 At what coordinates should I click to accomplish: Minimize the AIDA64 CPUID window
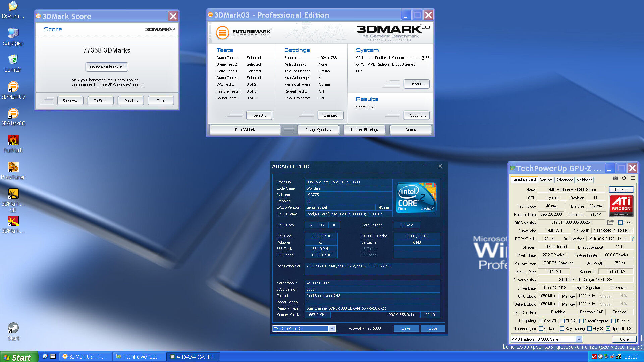tap(425, 166)
